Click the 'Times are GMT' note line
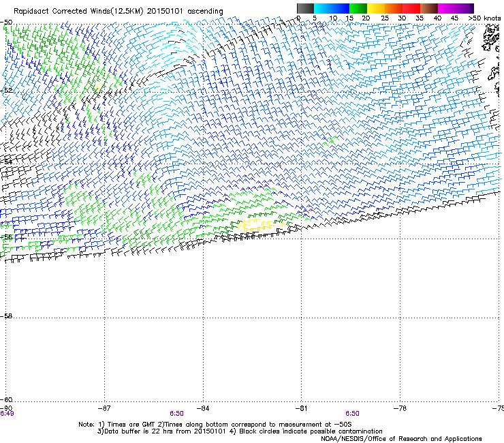Screen dimensions: 504x443 click(215, 425)
